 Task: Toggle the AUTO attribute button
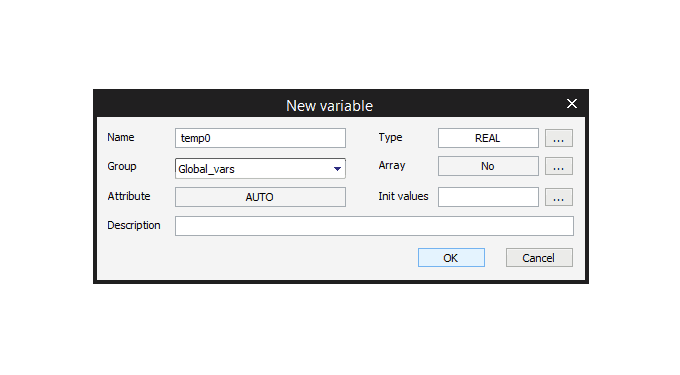(260, 197)
